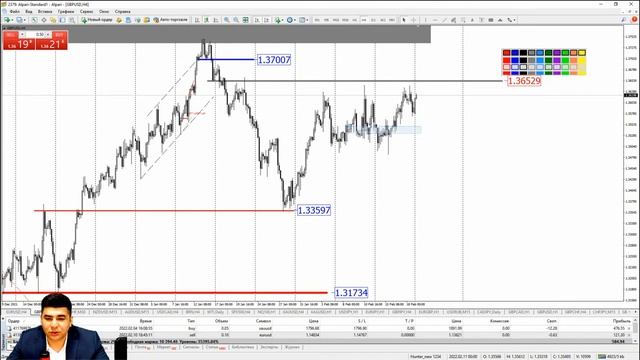
Task: Select the trendline drawing tool
Action: tap(444, 20)
